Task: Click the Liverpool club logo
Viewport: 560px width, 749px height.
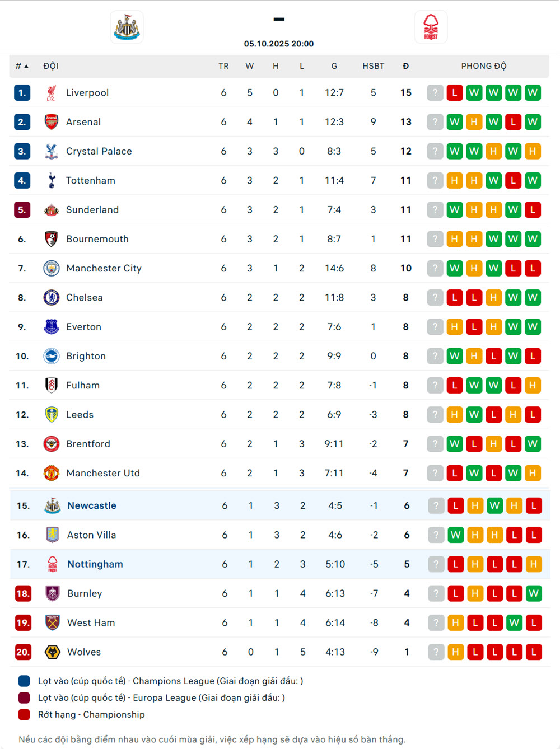Action: point(52,93)
